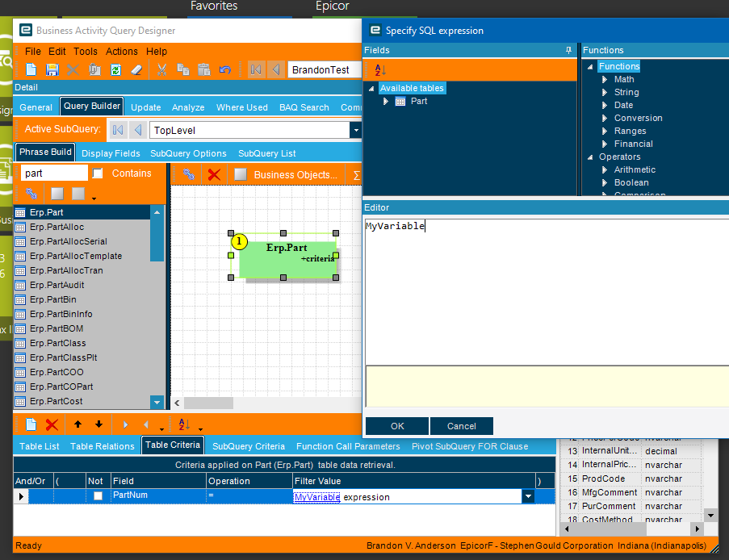Open the Filter Value dropdown arrow
The width and height of the screenshot is (729, 560).
point(528,497)
